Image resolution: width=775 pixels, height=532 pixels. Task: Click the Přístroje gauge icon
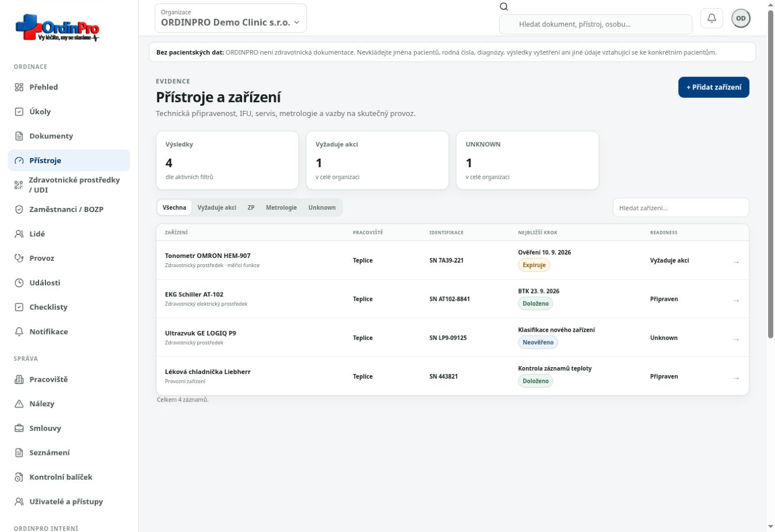click(19, 160)
